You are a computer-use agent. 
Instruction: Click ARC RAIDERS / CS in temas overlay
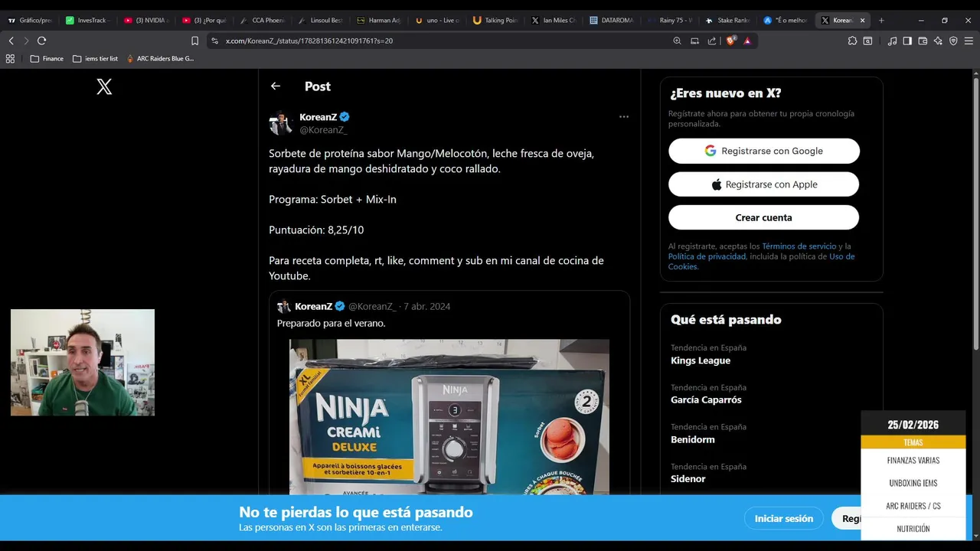tap(913, 506)
